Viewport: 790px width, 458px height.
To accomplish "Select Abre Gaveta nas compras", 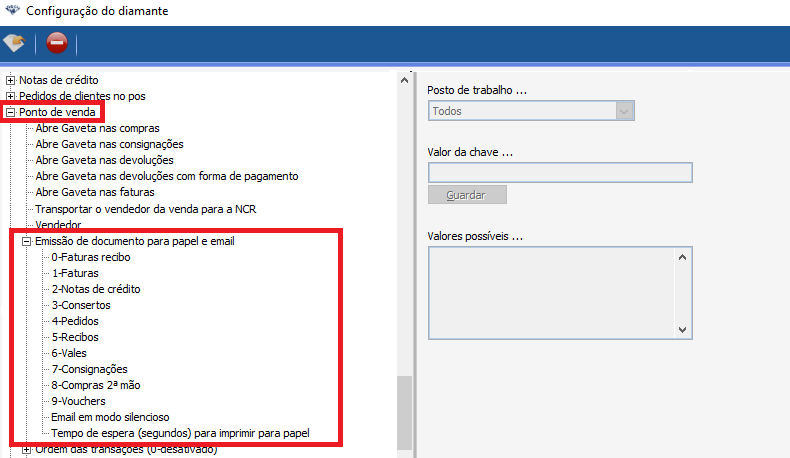I will (96, 128).
